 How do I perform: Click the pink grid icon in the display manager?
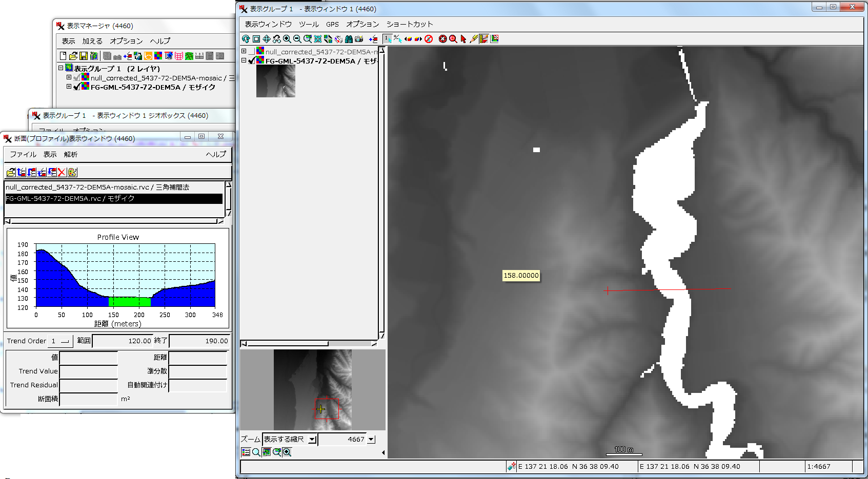[179, 56]
